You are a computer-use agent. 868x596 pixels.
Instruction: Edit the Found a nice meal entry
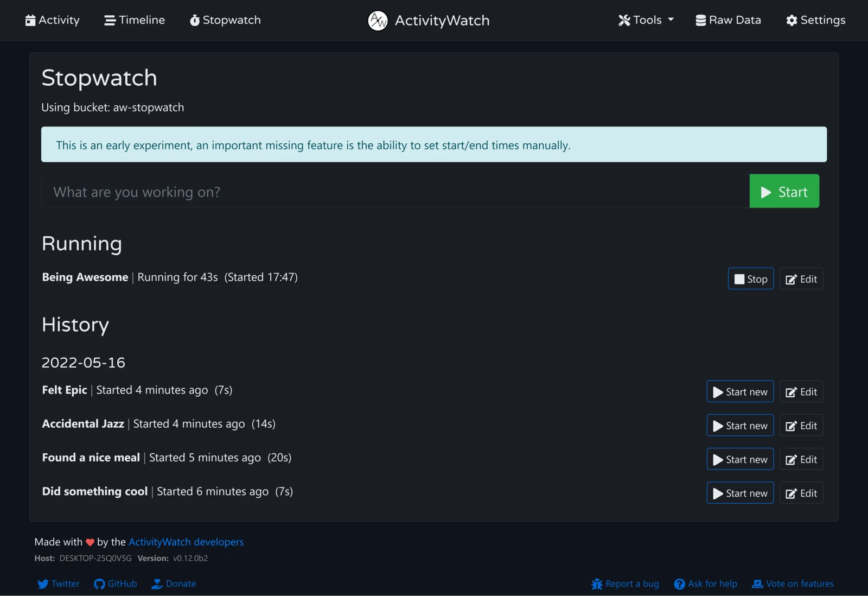point(801,459)
